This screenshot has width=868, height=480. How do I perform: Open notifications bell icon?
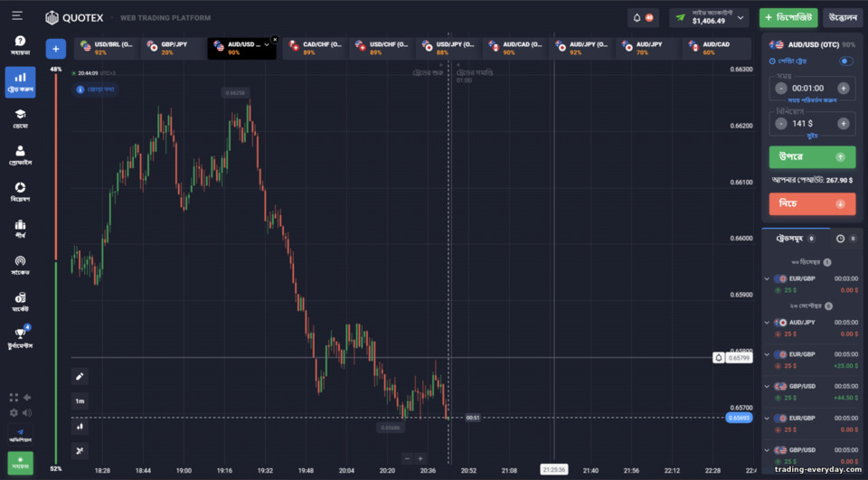point(637,18)
